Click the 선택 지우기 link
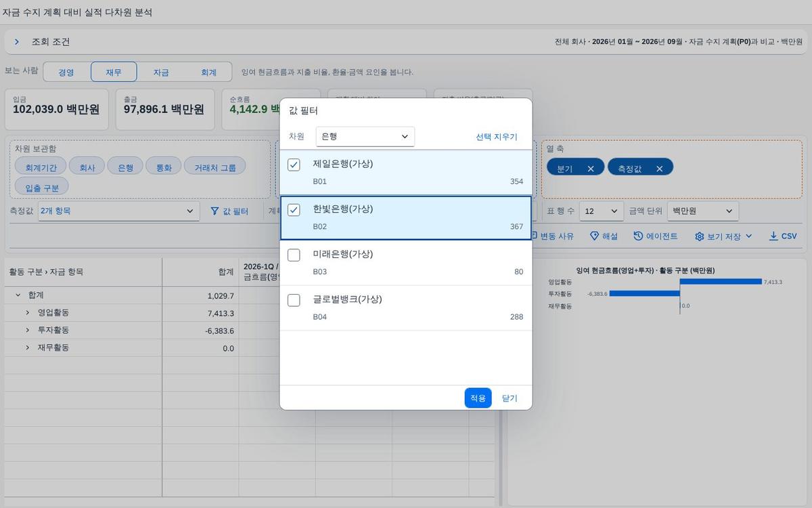Image resolution: width=812 pixels, height=508 pixels. (496, 137)
